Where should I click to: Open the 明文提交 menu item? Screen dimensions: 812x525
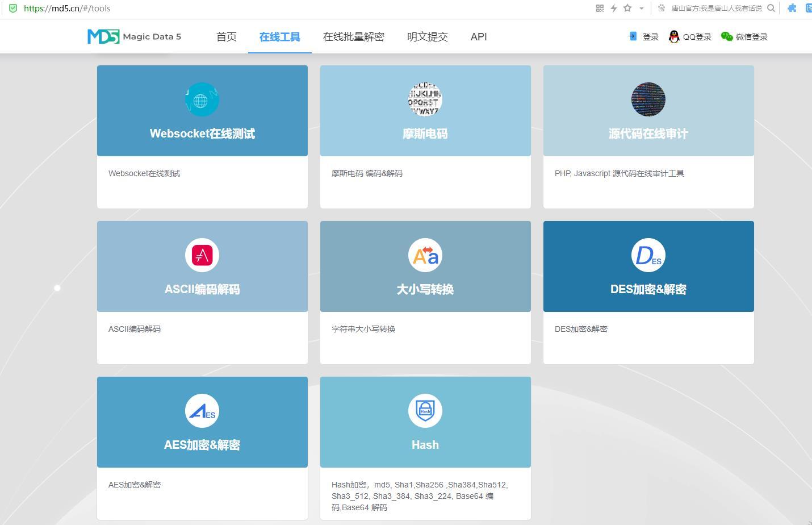(x=427, y=37)
